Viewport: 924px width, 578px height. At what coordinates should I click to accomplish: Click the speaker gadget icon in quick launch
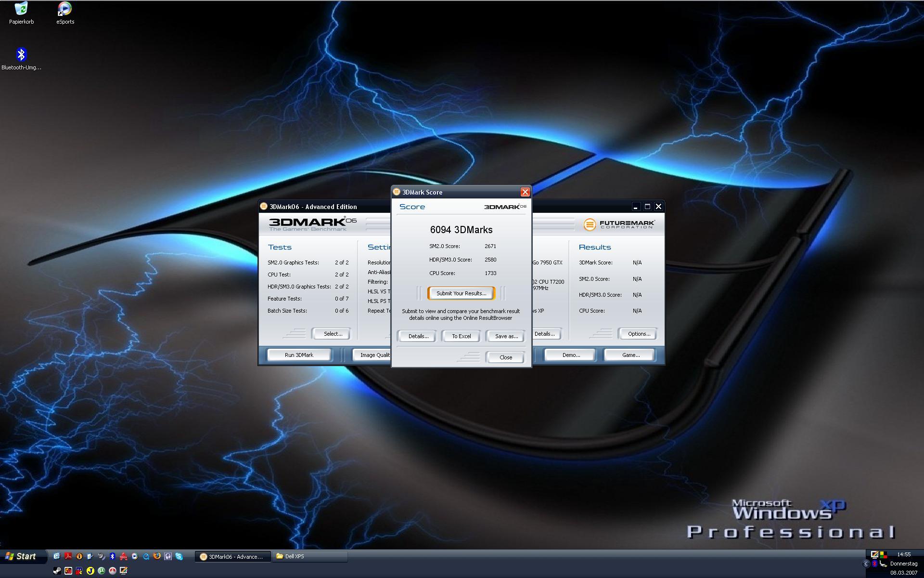pyautogui.click(x=102, y=556)
